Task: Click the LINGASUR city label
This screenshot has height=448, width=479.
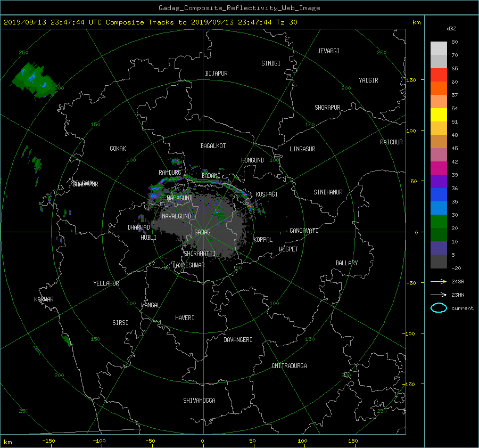Action: coord(302,149)
